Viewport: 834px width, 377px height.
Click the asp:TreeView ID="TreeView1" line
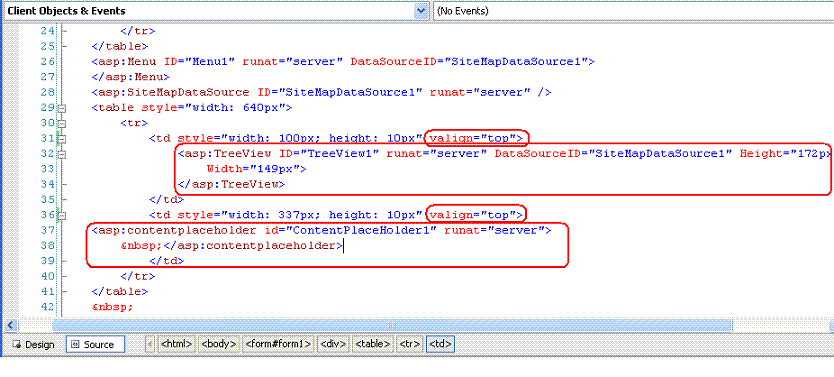[x=505, y=154]
